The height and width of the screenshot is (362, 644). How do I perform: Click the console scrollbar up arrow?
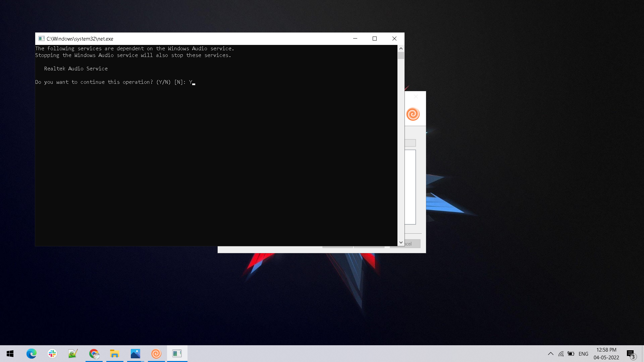pos(401,49)
